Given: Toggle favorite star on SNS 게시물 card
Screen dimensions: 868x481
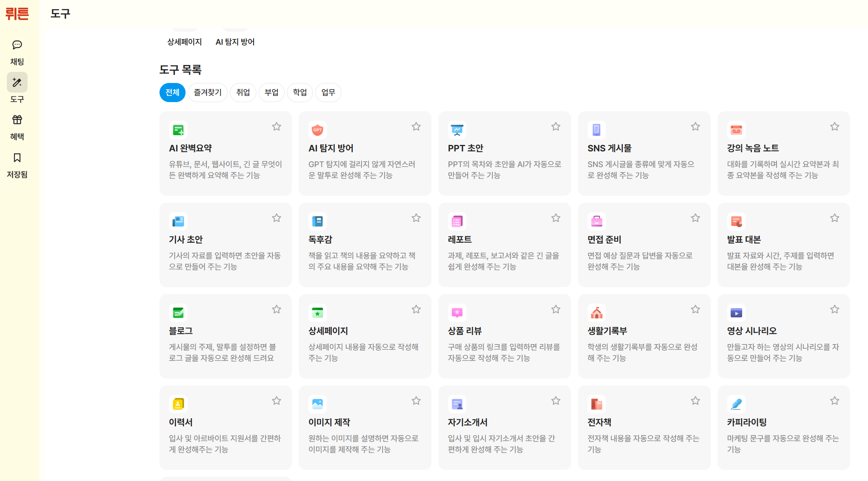Looking at the screenshot, I should 695,127.
